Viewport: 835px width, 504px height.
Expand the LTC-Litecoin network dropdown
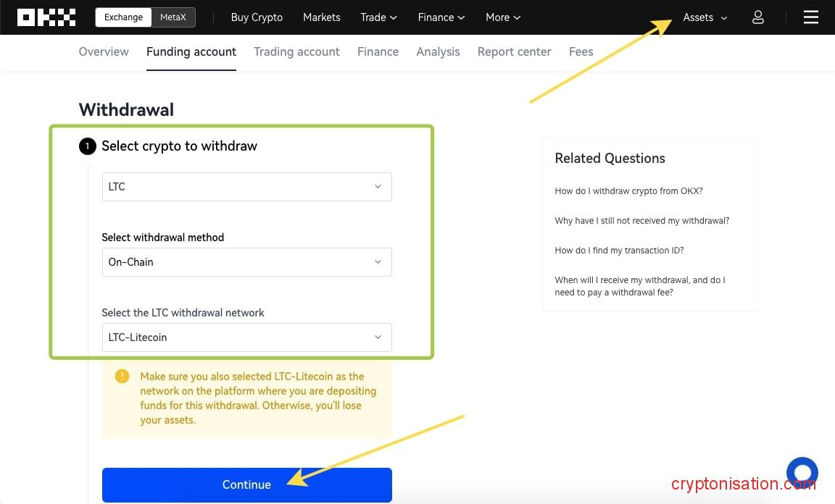point(246,337)
